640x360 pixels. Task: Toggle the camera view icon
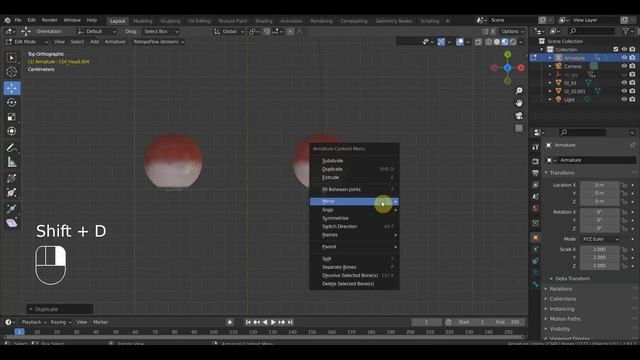click(519, 116)
